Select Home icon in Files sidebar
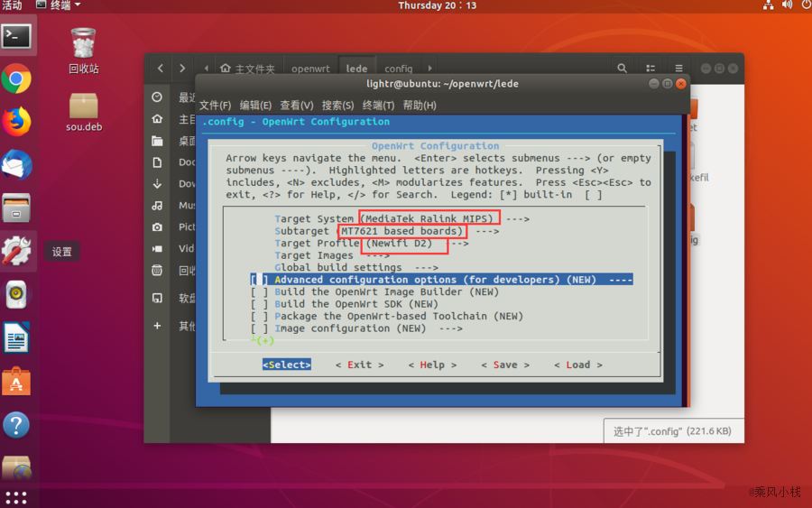Image resolution: width=812 pixels, height=508 pixels. pyautogui.click(x=157, y=119)
